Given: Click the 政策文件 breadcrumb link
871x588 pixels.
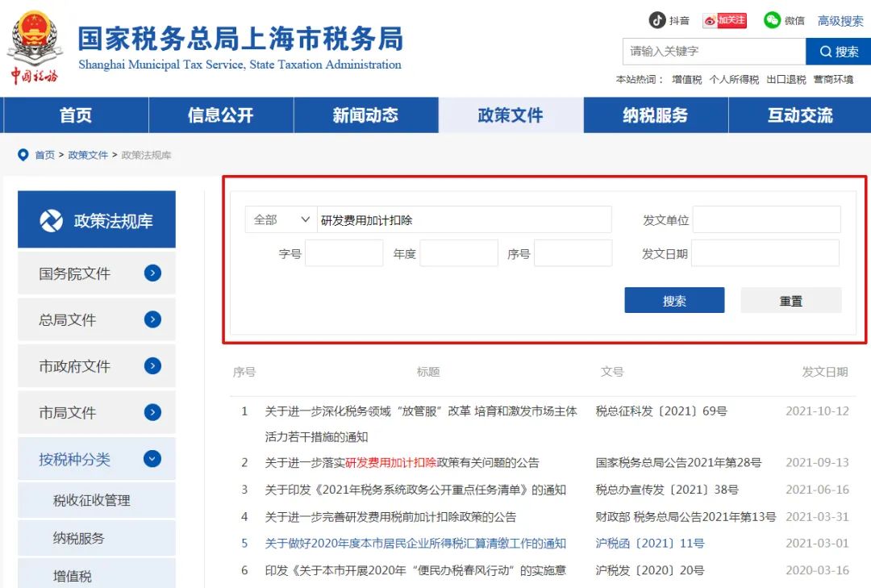Looking at the screenshot, I should coord(88,155).
